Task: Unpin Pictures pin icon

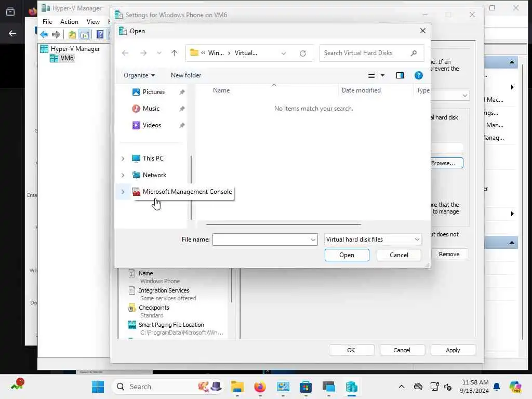Action: click(182, 92)
